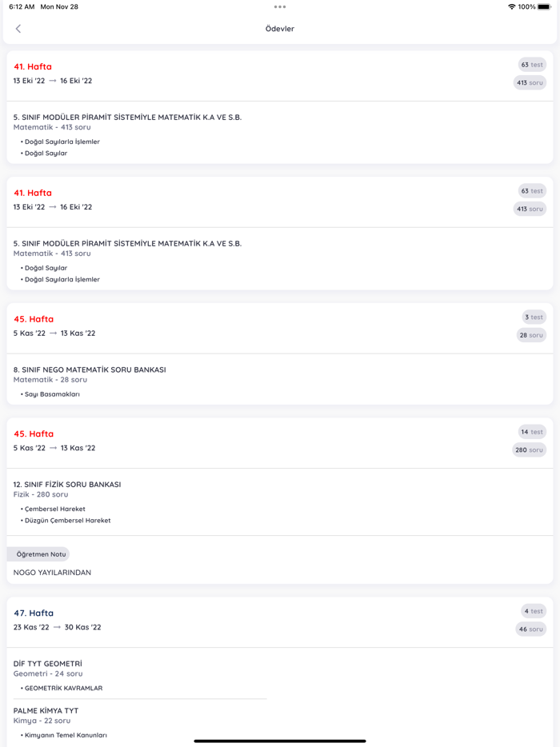Tap the Wi-Fi status icon
The width and height of the screenshot is (560, 747).
click(511, 6)
